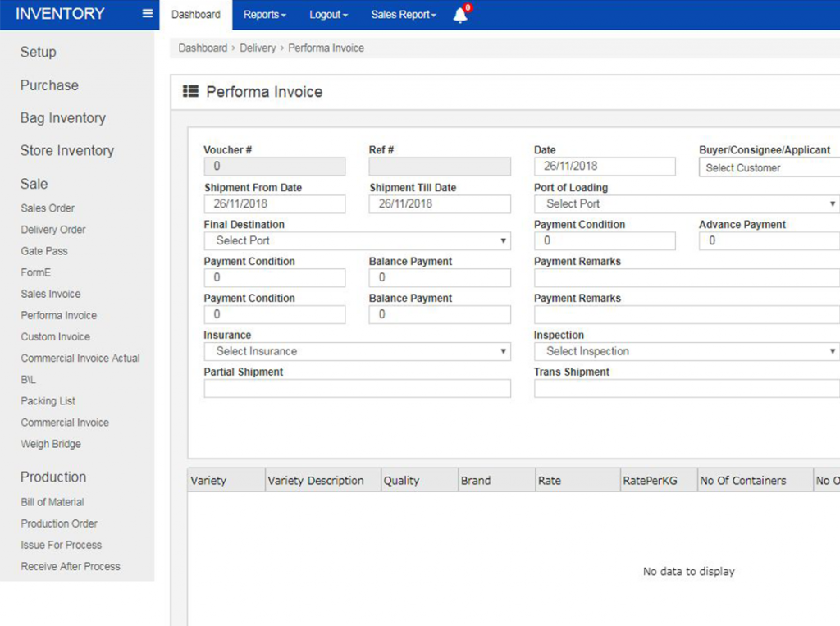Viewport: 840px width, 626px height.
Task: Click the Partial Shipment field
Action: [x=358, y=389]
